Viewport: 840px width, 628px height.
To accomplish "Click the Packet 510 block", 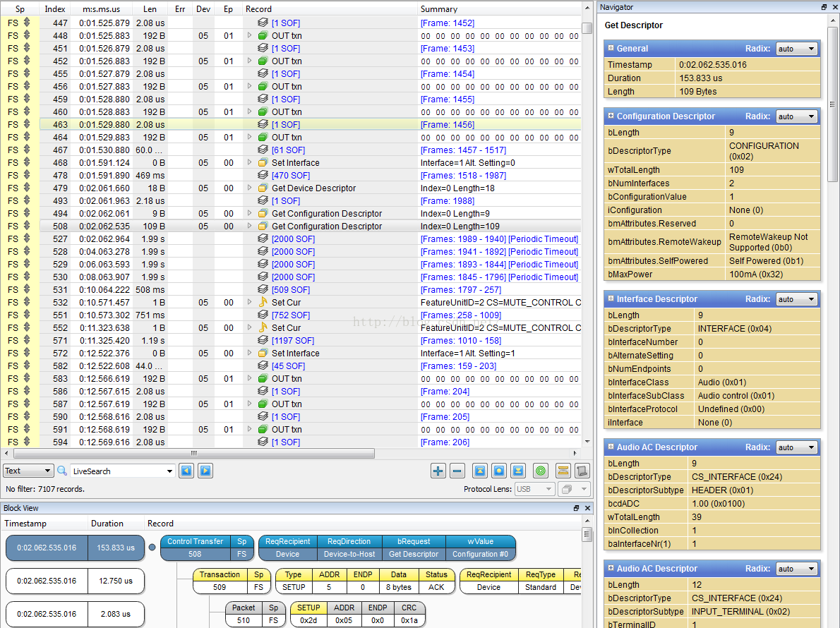I will (x=256, y=614).
